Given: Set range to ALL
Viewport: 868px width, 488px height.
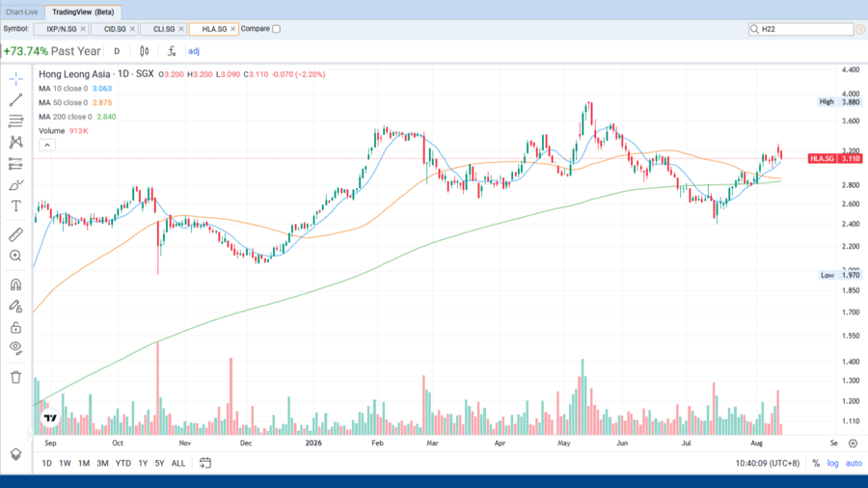Looking at the screenshot, I should 178,463.
